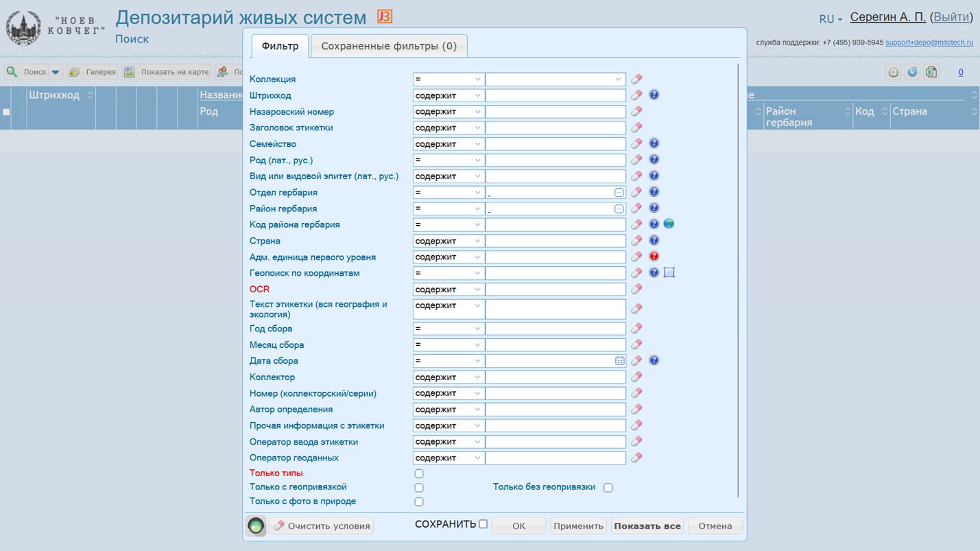Viewport: 980px width, 551px height.
Task: Open the Сохраненные фильтры (0) tab
Action: (x=389, y=46)
